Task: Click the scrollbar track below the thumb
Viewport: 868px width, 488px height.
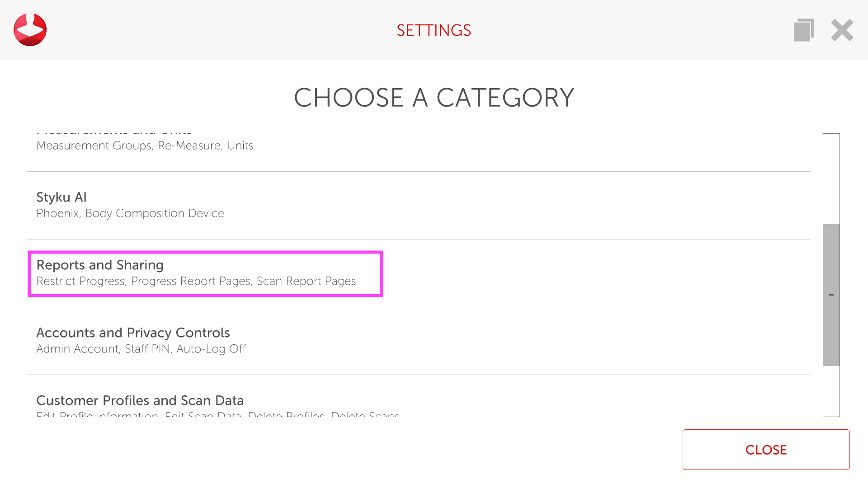Action: (x=831, y=391)
